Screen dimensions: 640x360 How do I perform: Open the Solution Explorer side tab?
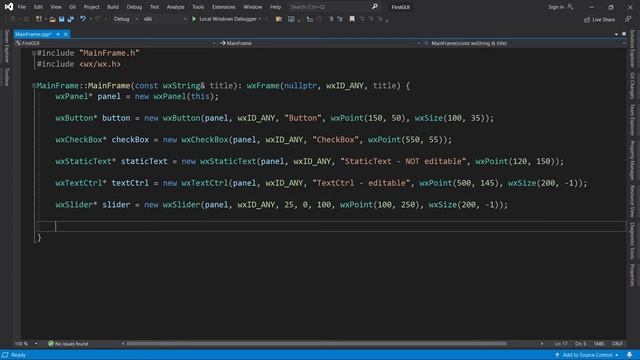point(633,49)
